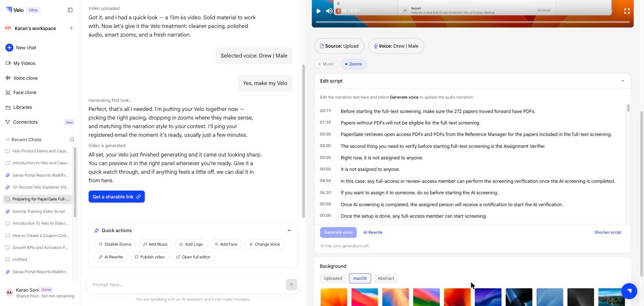Click the Velo logo
This screenshot has height=306, width=644.
(15, 10)
